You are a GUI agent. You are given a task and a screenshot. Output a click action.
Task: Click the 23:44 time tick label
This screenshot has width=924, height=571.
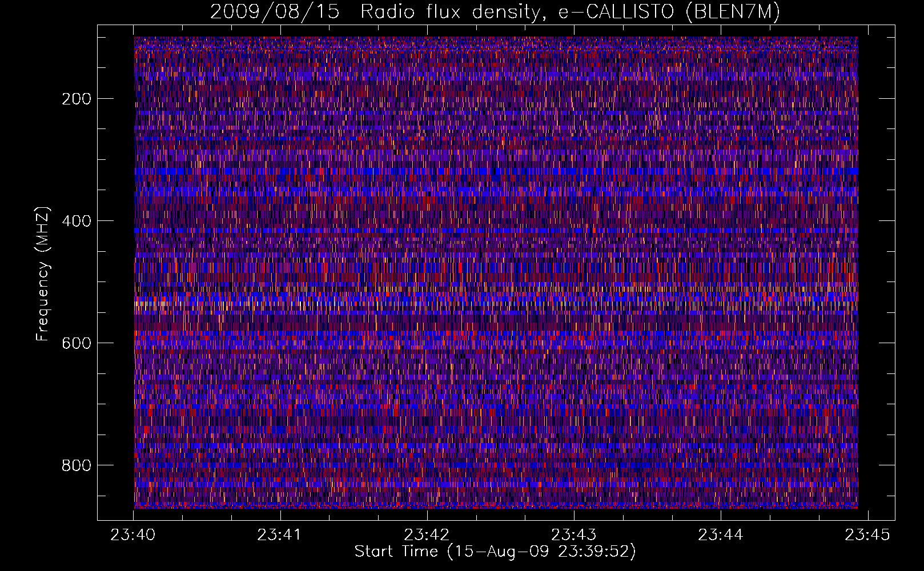(721, 534)
